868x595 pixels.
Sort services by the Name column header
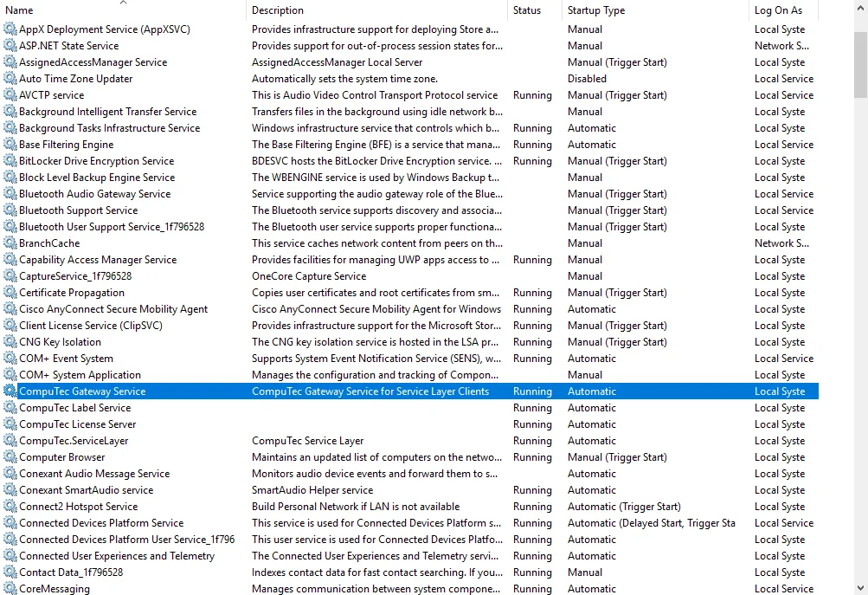coord(121,10)
